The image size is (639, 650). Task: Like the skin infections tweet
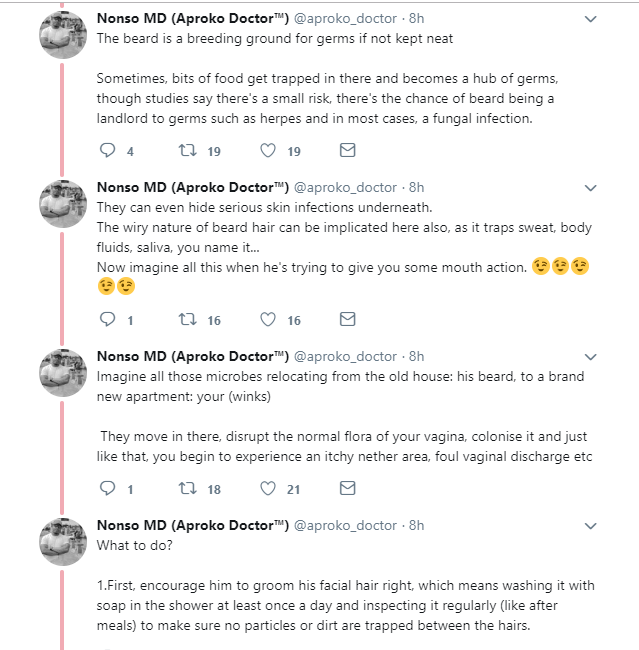pyautogui.click(x=268, y=320)
